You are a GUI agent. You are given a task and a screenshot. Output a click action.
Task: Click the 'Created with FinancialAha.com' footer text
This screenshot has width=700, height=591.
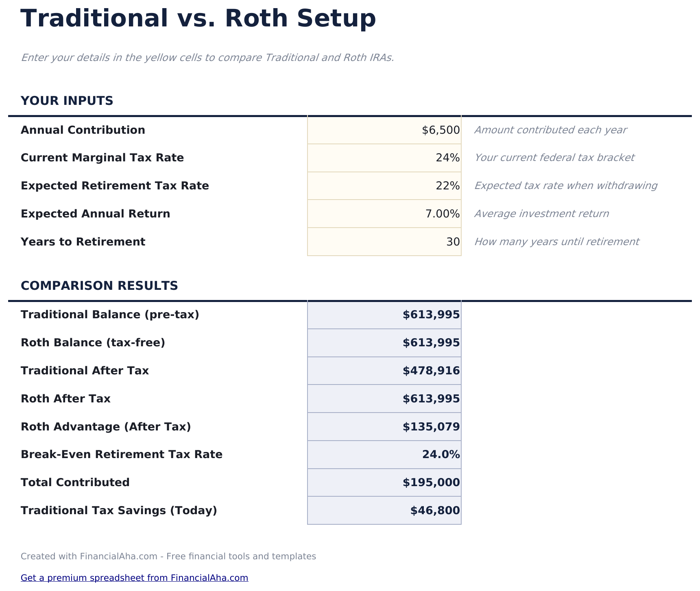168,556
